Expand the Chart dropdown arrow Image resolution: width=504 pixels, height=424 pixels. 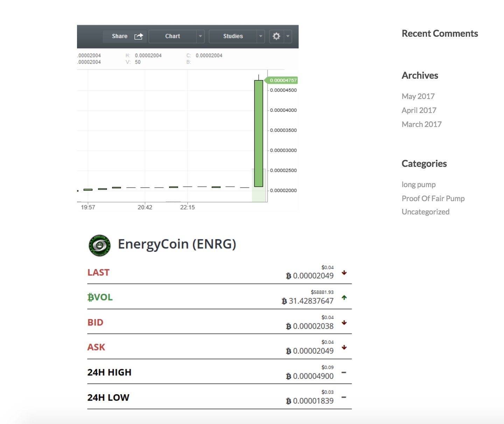tap(201, 36)
